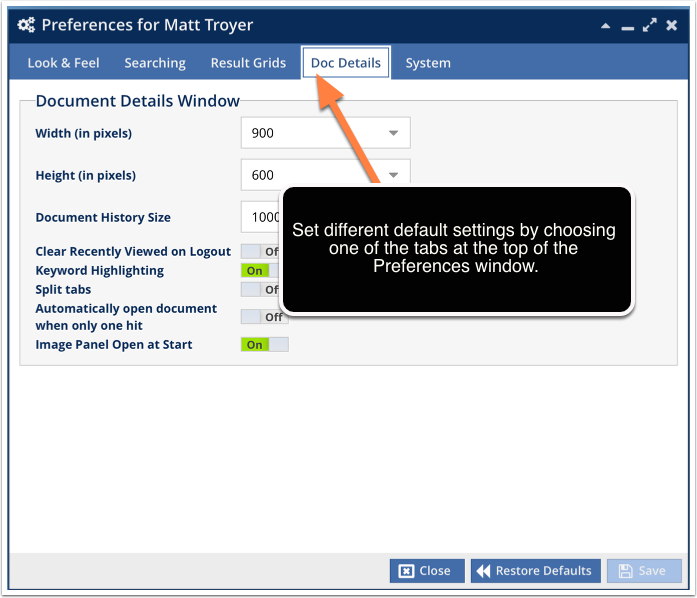The height and width of the screenshot is (598, 697).
Task: Click Restore Defaults button
Action: [536, 571]
